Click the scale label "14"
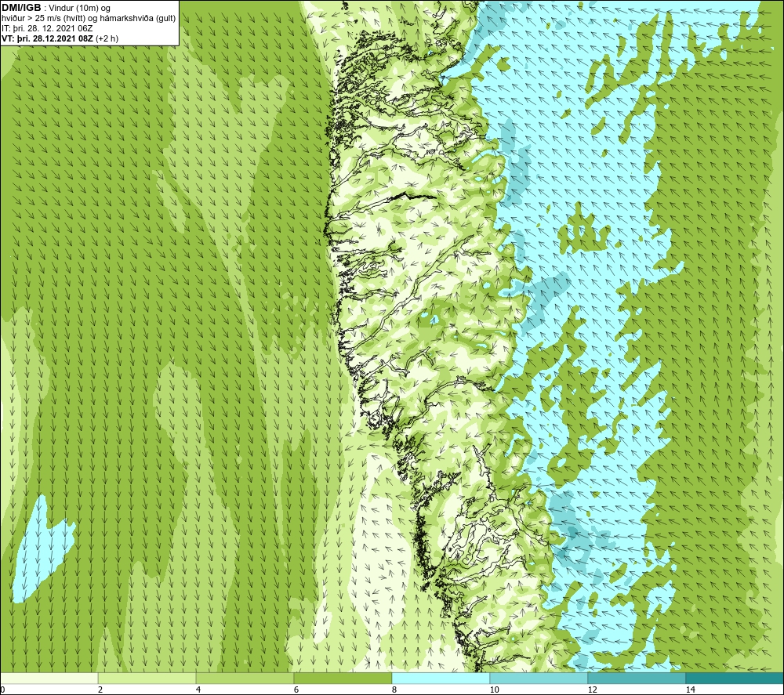 [x=690, y=690]
